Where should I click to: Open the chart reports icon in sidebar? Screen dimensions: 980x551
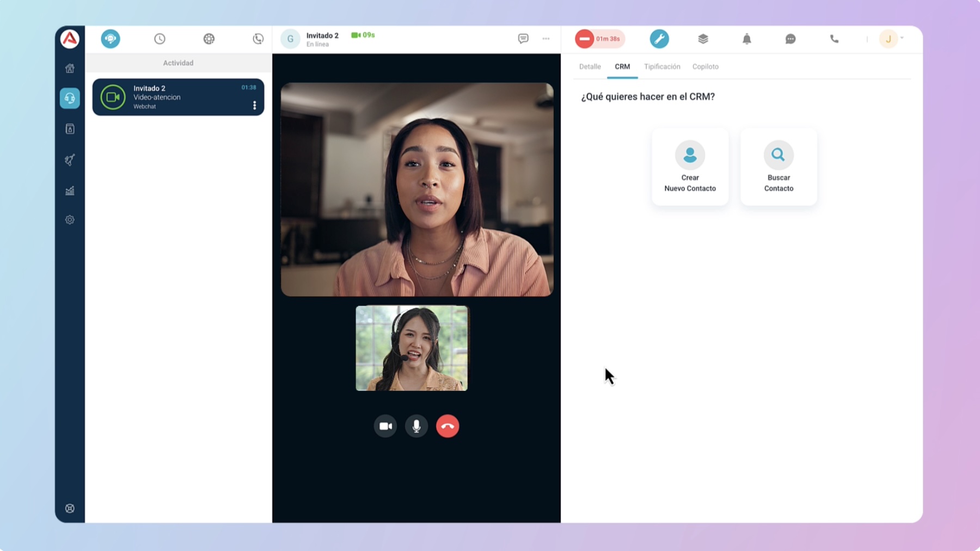[x=70, y=191]
